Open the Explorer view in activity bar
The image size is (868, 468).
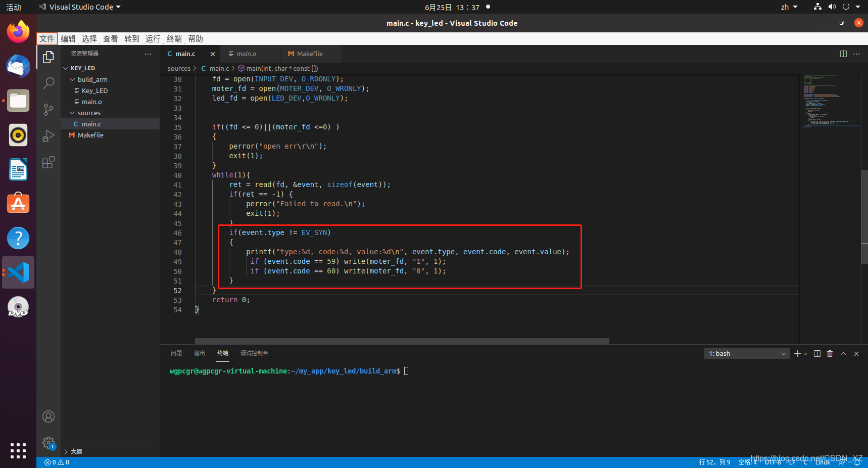49,57
